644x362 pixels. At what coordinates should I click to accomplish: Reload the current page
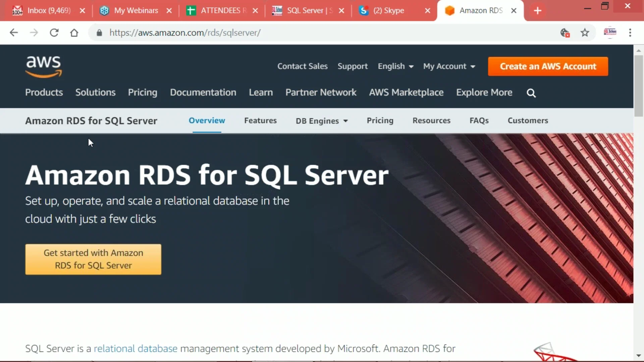click(54, 33)
